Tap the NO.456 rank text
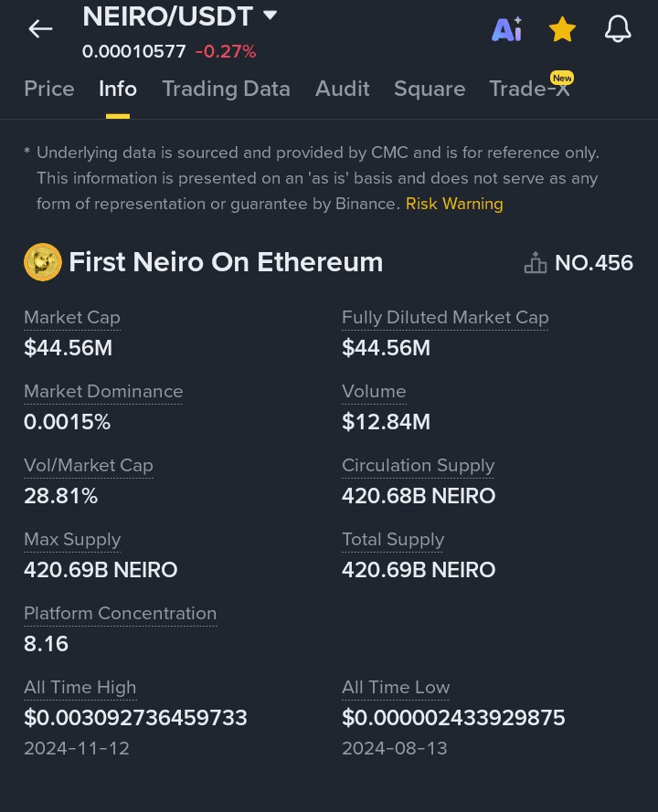Image resolution: width=658 pixels, height=812 pixels. pyautogui.click(x=594, y=263)
